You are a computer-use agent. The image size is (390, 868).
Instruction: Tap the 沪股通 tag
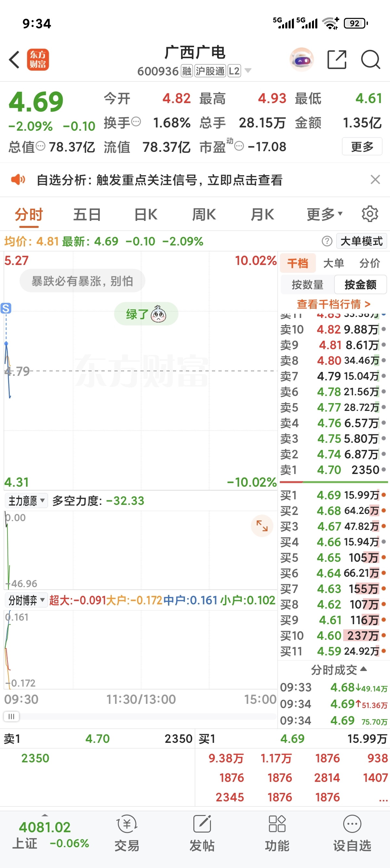click(x=210, y=71)
